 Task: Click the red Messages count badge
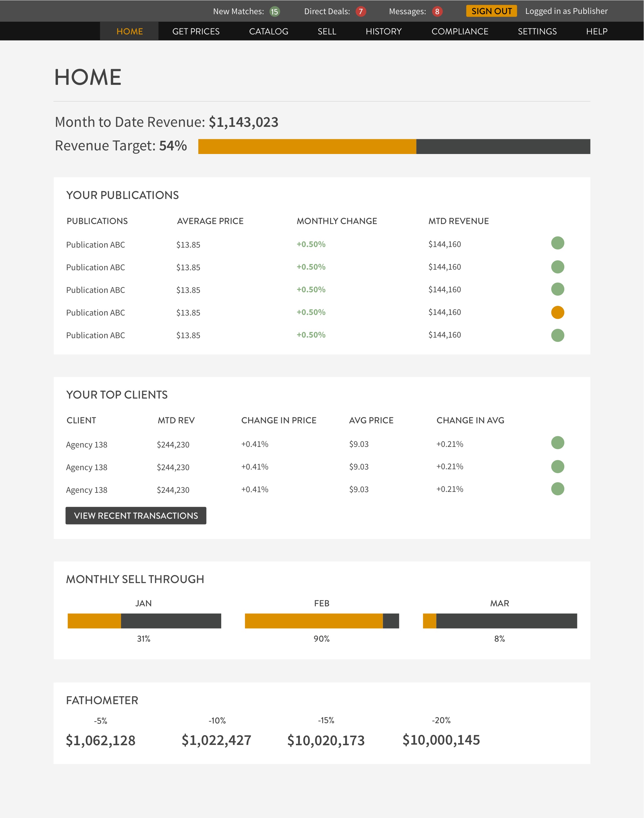click(x=437, y=12)
